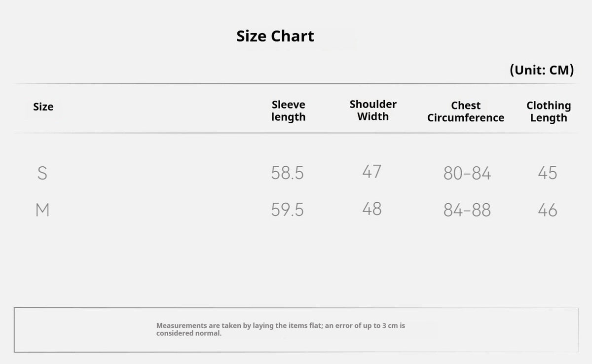Select clothing length value 45
The height and width of the screenshot is (364, 592).
tap(548, 173)
